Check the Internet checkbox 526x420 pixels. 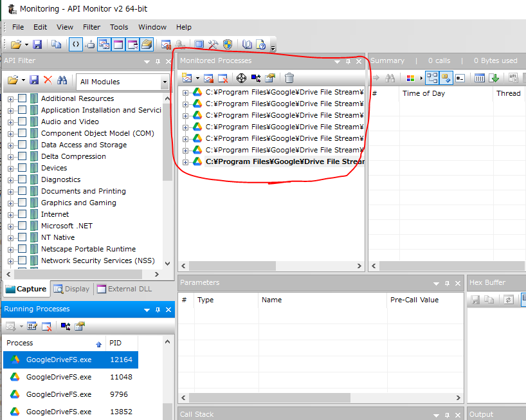tap(22, 214)
